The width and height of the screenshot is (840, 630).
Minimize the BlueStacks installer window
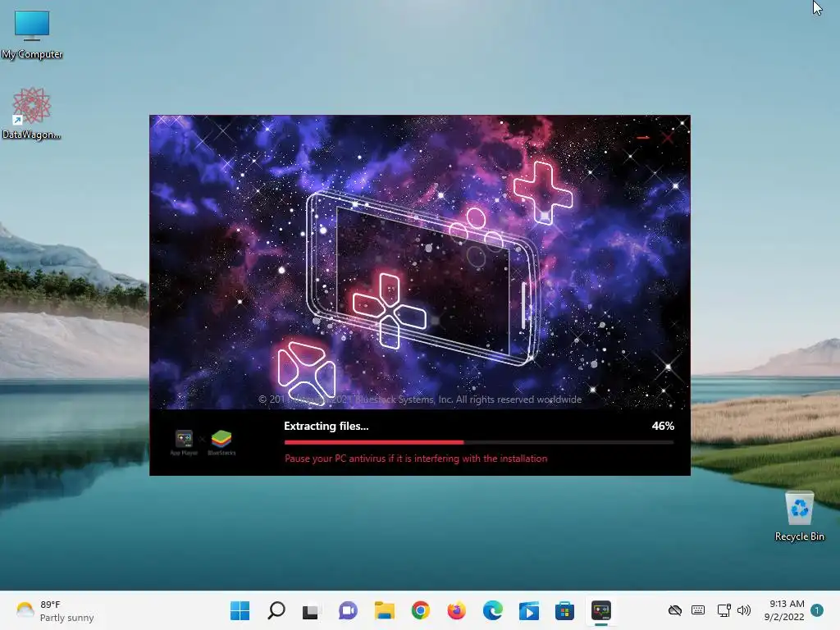(x=643, y=138)
